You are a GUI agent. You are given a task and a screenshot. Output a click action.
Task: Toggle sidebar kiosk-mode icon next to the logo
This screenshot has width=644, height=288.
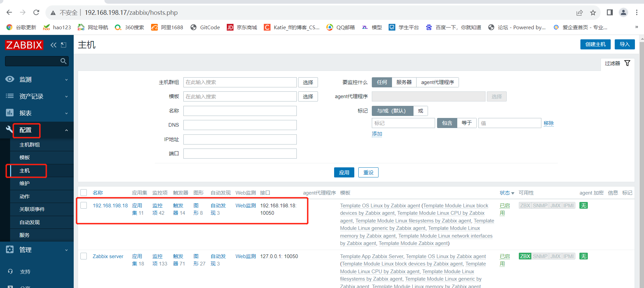point(64,45)
